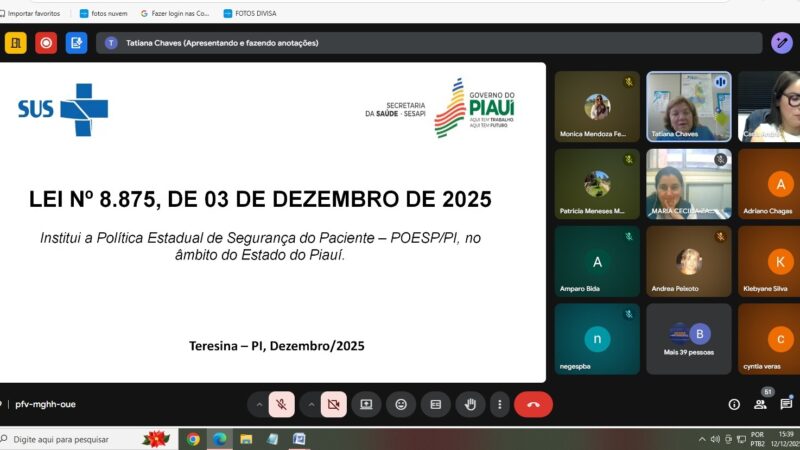Image resolution: width=800 pixels, height=450 pixels.
Task: Show hidden system tray icons chevron
Action: pyautogui.click(x=702, y=439)
